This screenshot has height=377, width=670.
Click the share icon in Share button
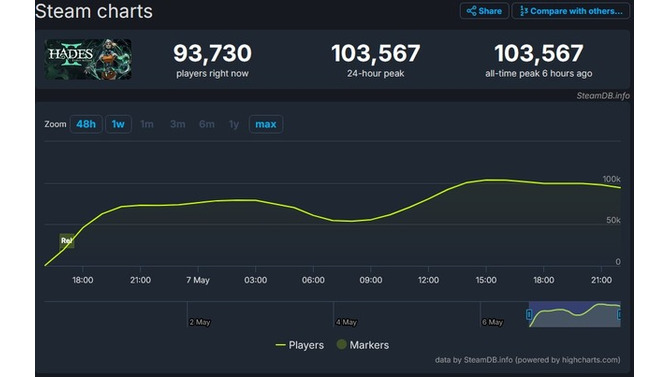(471, 11)
